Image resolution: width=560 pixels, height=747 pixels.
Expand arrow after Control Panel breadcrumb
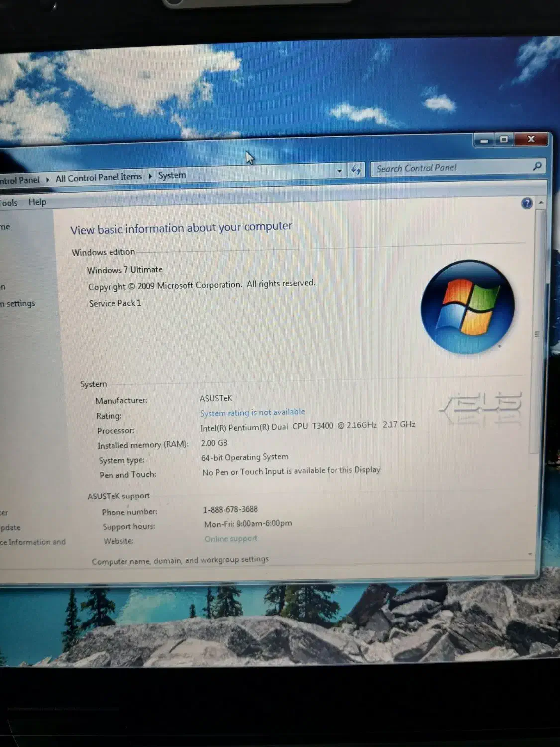tap(47, 180)
